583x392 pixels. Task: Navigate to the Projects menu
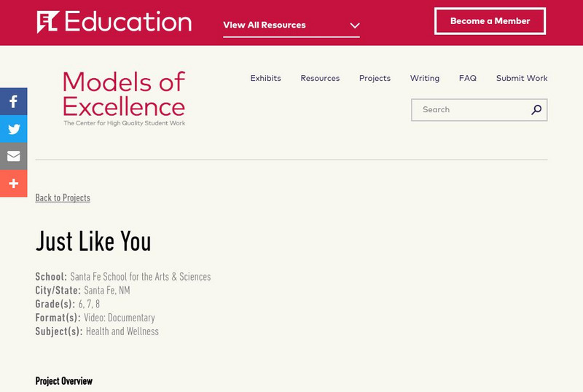pos(375,79)
